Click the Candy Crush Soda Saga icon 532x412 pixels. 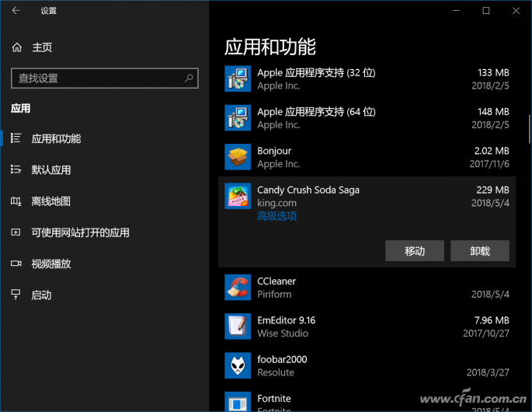(238, 196)
